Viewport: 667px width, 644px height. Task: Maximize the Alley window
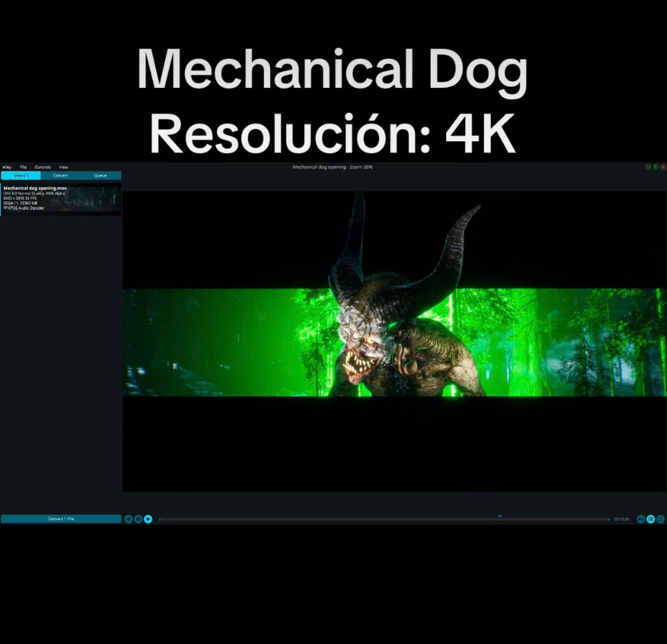pyautogui.click(x=656, y=167)
